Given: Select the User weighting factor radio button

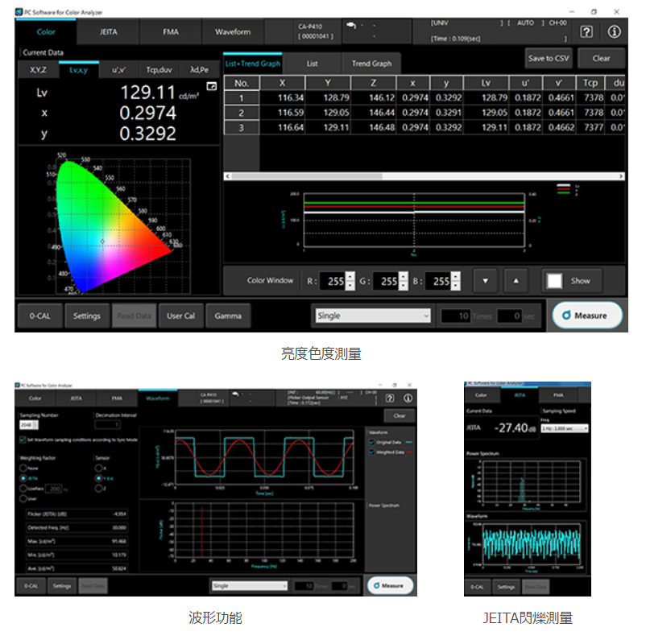Looking at the screenshot, I should click(23, 498).
